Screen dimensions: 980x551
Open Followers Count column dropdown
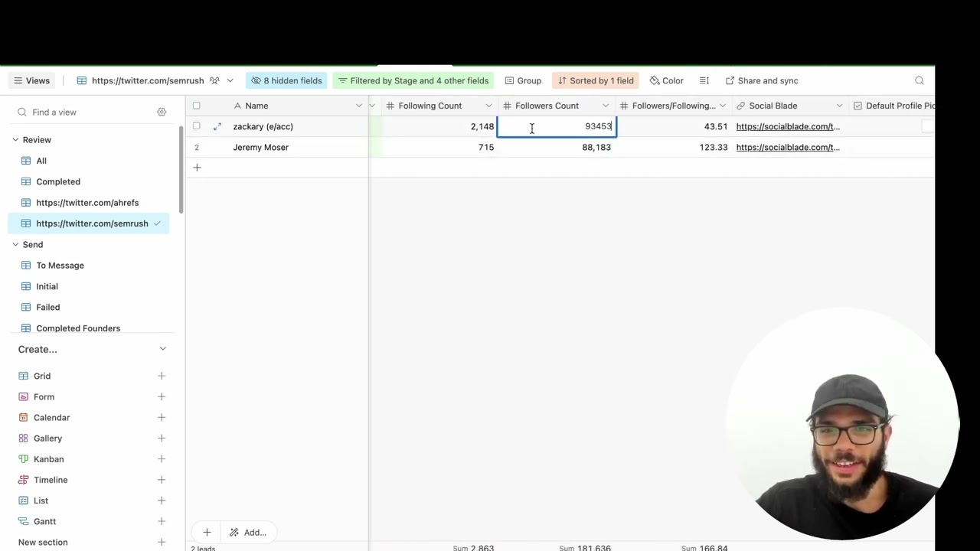606,106
